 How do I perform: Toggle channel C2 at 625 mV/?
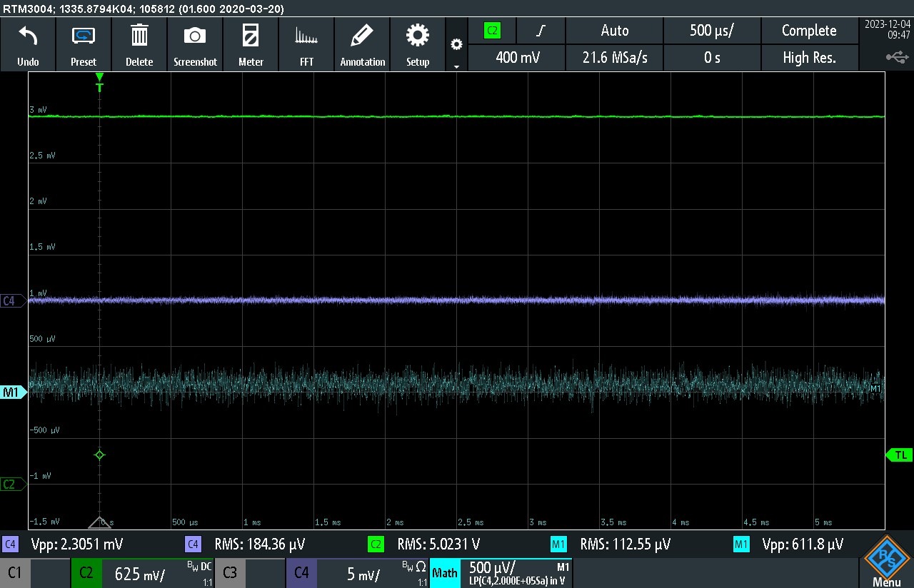(x=143, y=573)
